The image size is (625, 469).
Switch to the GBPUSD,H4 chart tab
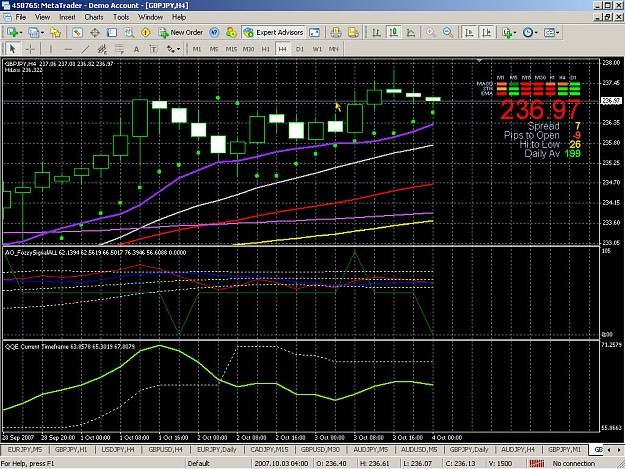point(165,449)
